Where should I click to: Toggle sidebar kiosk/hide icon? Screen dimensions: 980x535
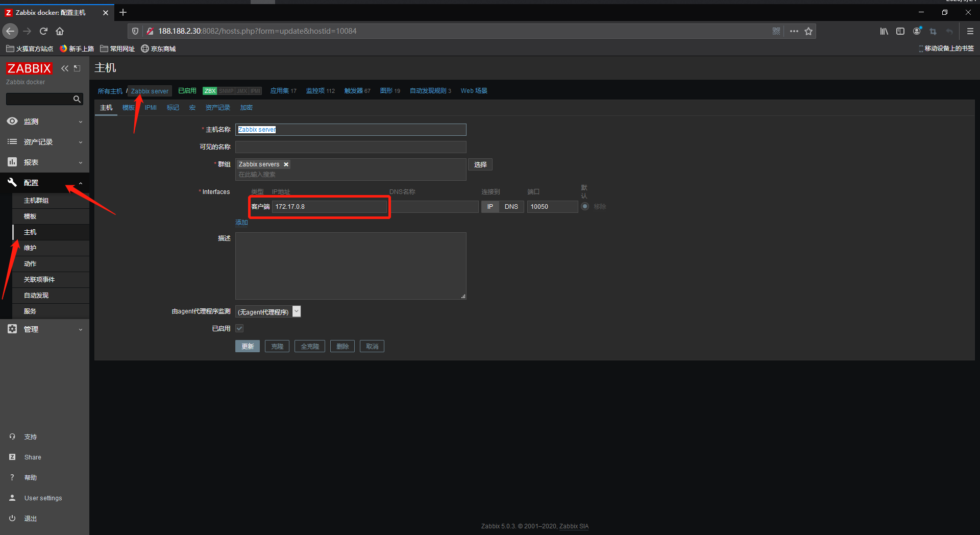(x=77, y=68)
